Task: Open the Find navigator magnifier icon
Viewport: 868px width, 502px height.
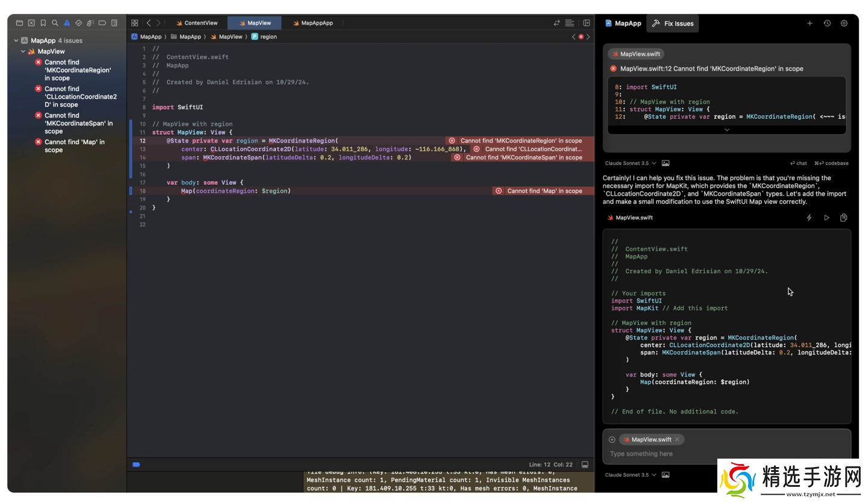Action: pos(55,23)
